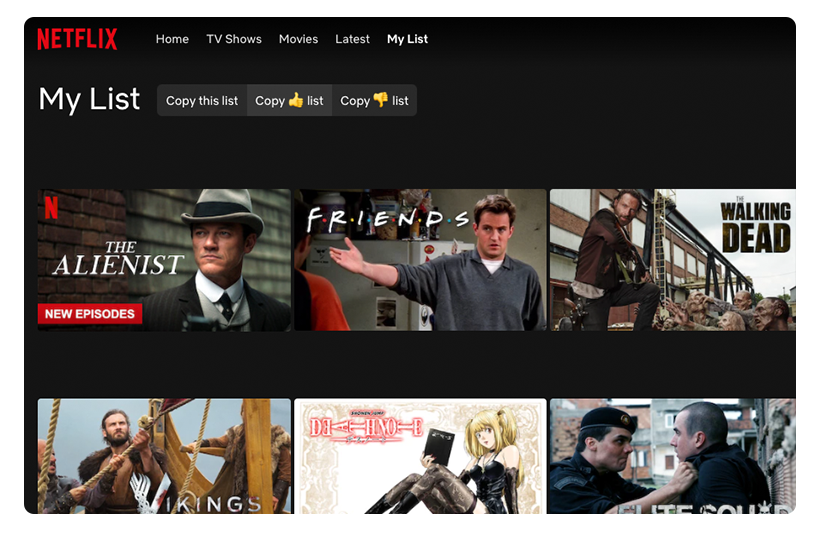Screen dimensions: 820x534
Task: Open The Walking Dead thumbnail
Action: (x=673, y=260)
